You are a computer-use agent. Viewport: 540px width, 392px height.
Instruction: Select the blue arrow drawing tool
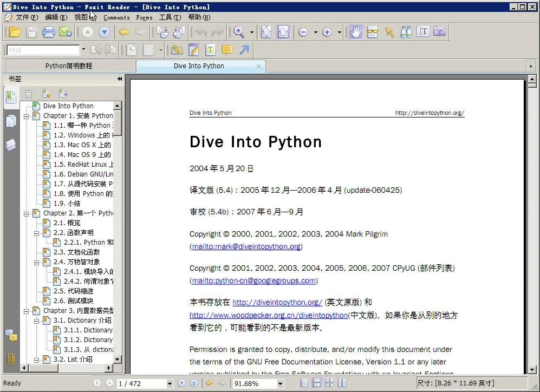[244, 50]
